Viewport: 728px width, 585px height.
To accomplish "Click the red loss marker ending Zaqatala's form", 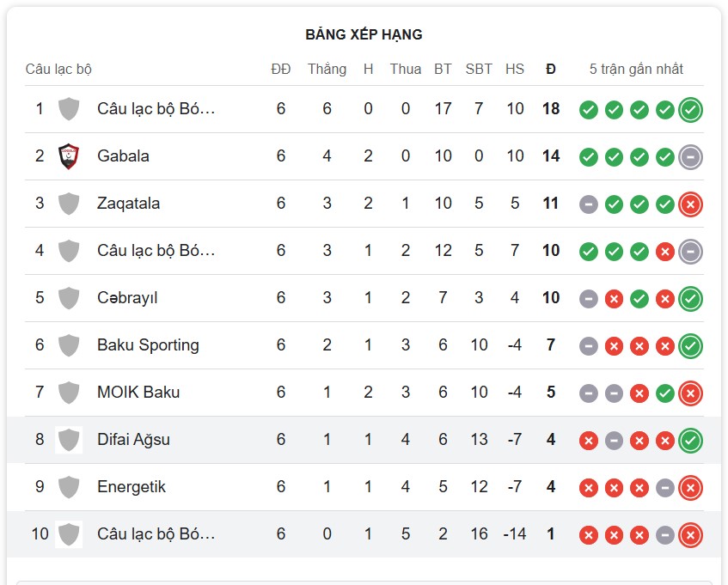I will (x=688, y=204).
